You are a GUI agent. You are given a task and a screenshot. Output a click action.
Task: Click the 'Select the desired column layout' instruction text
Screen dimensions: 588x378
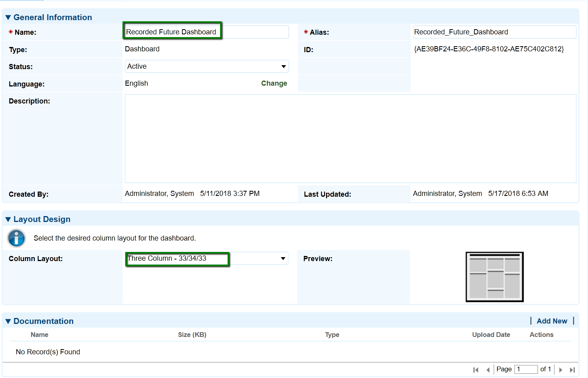pyautogui.click(x=115, y=238)
